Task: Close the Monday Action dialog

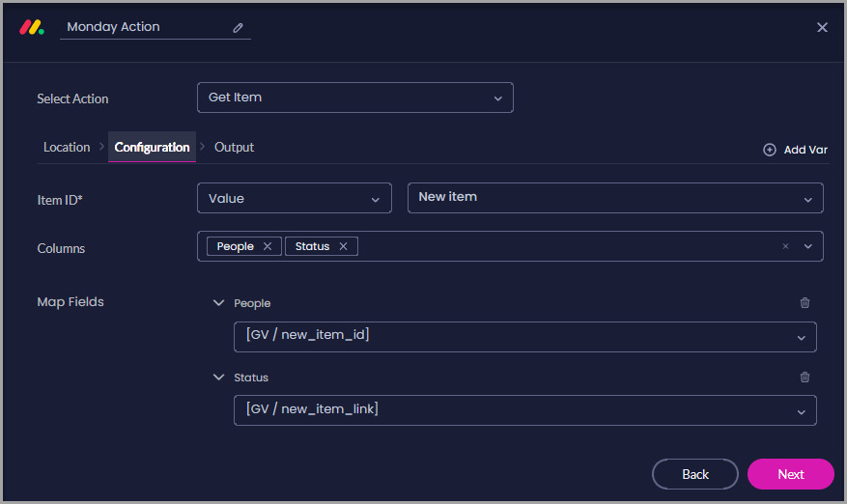Action: (x=822, y=27)
